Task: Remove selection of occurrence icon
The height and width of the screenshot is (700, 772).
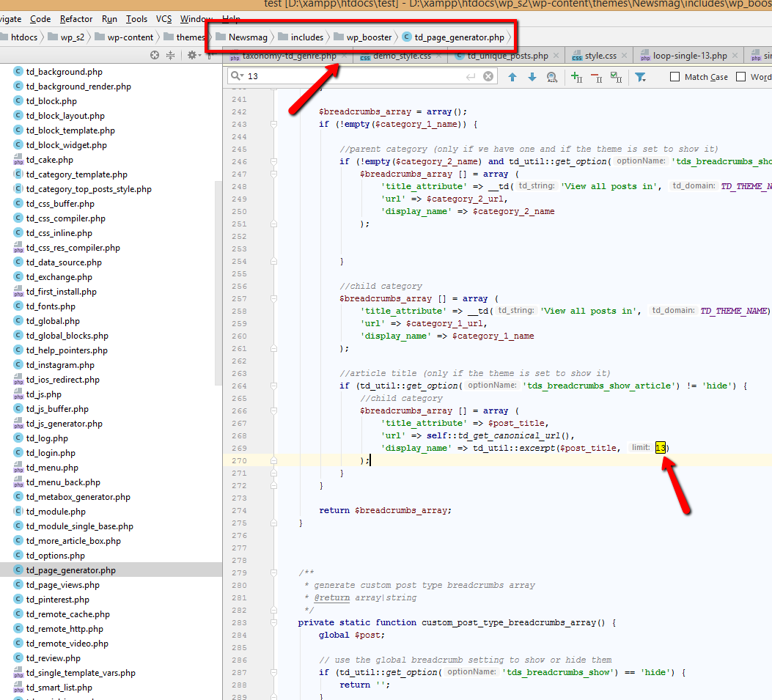Action: 596,77
